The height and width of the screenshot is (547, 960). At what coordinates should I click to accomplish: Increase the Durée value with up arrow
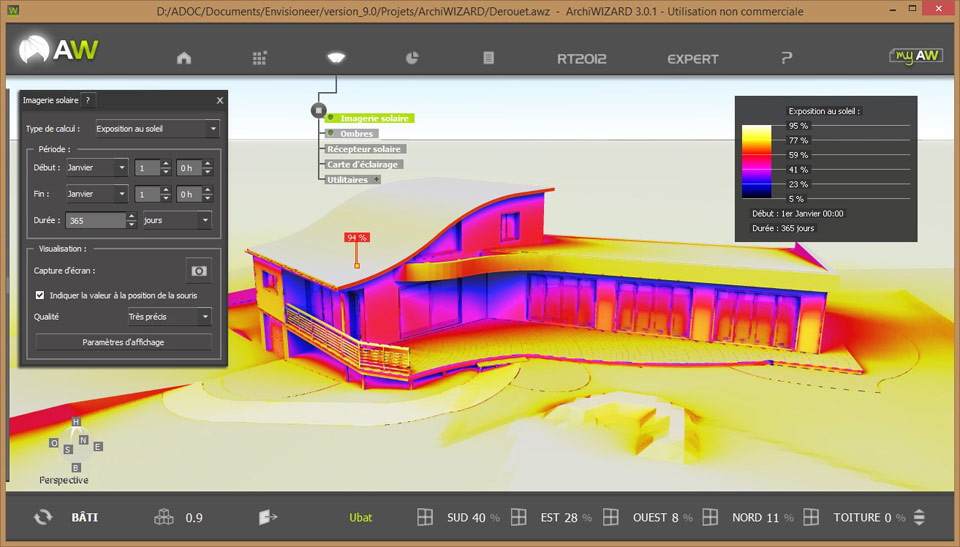[131, 216]
